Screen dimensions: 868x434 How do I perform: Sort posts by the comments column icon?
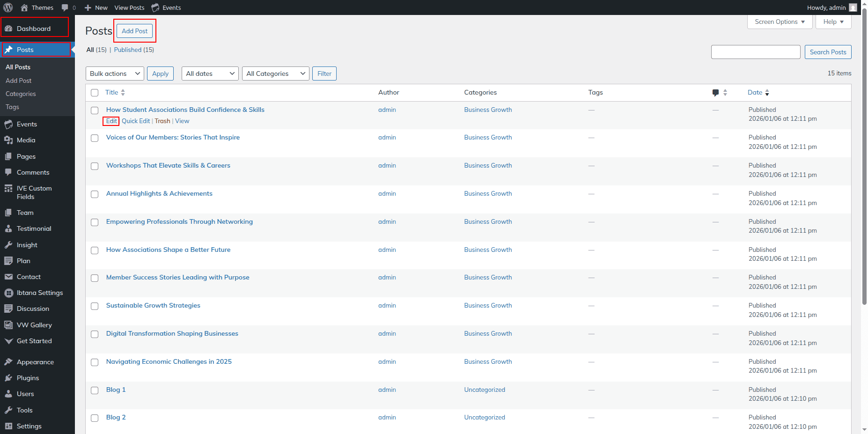tap(715, 93)
